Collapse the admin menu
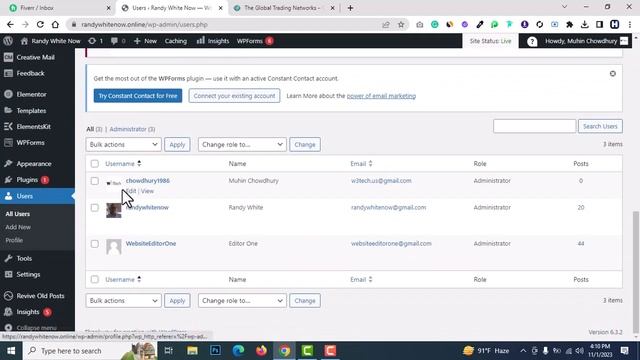Viewport: 640px width, 360px height. click(x=31, y=327)
